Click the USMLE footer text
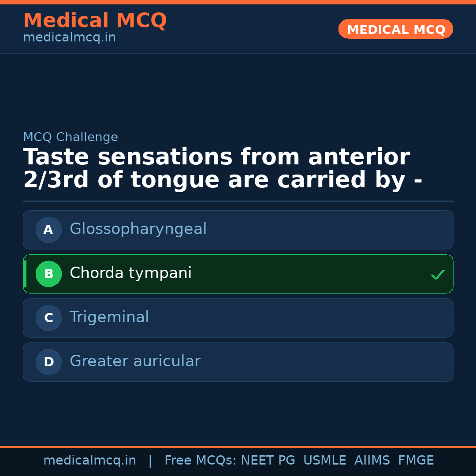 tap(324, 461)
